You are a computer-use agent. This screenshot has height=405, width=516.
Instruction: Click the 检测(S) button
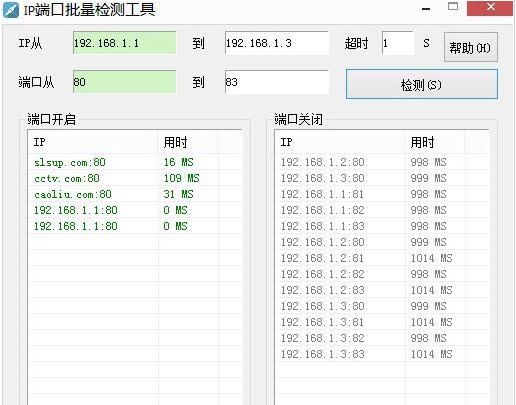click(x=422, y=84)
